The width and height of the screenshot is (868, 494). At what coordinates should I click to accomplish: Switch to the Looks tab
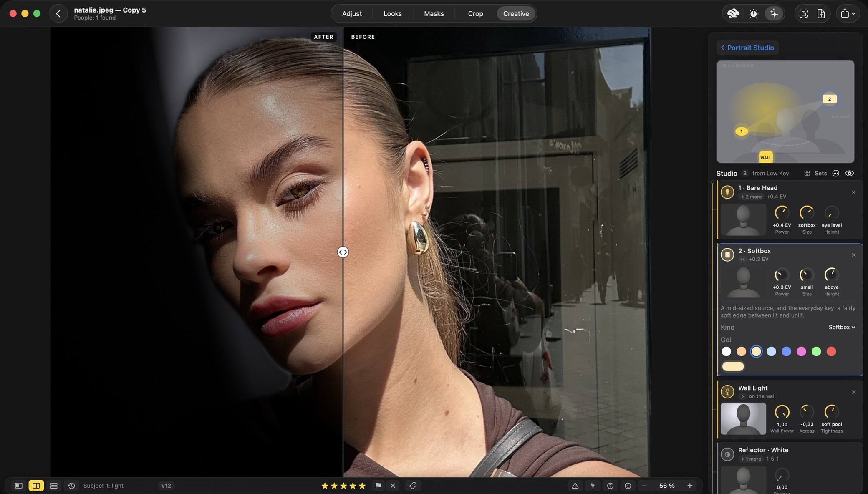tap(393, 14)
